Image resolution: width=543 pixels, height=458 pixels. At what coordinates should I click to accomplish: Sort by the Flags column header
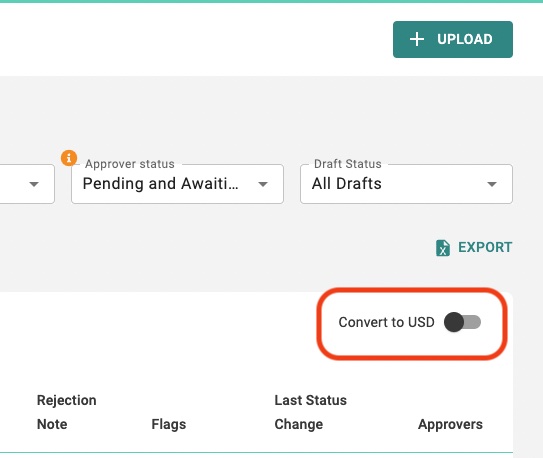(169, 424)
